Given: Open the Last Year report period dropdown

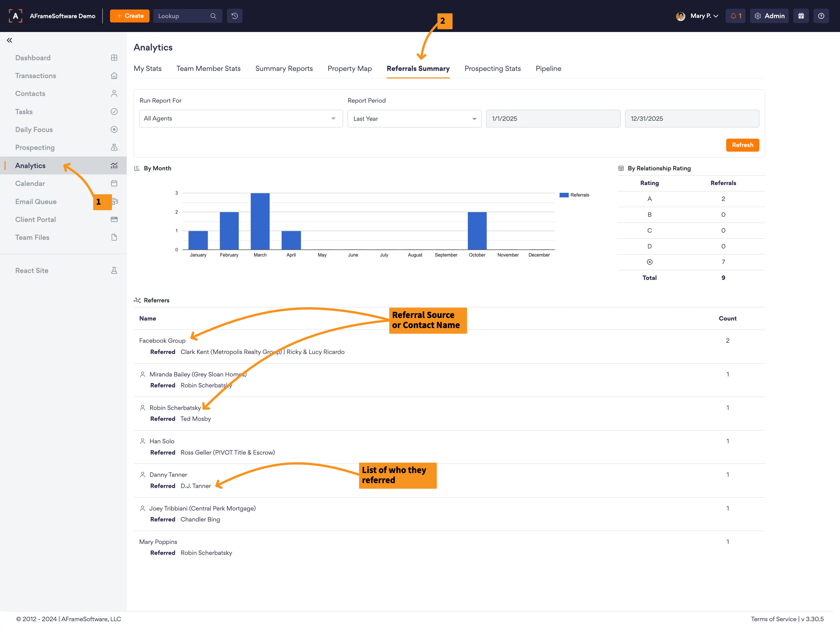Looking at the screenshot, I should coord(414,118).
